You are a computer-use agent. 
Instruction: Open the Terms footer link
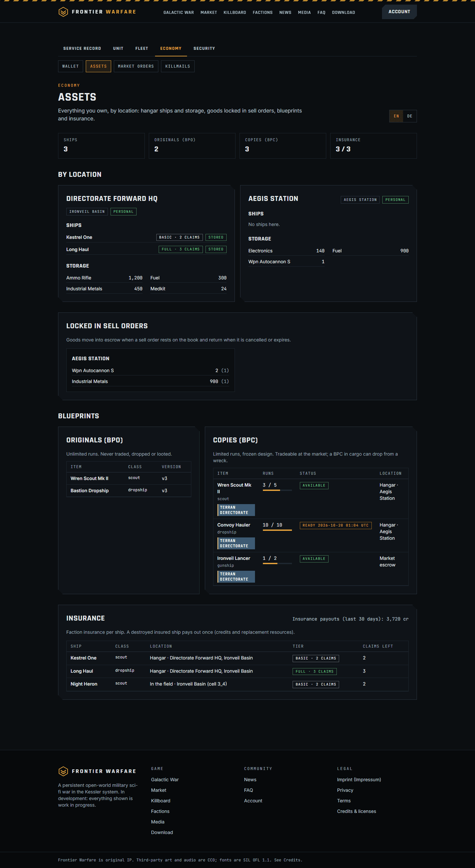pos(344,801)
